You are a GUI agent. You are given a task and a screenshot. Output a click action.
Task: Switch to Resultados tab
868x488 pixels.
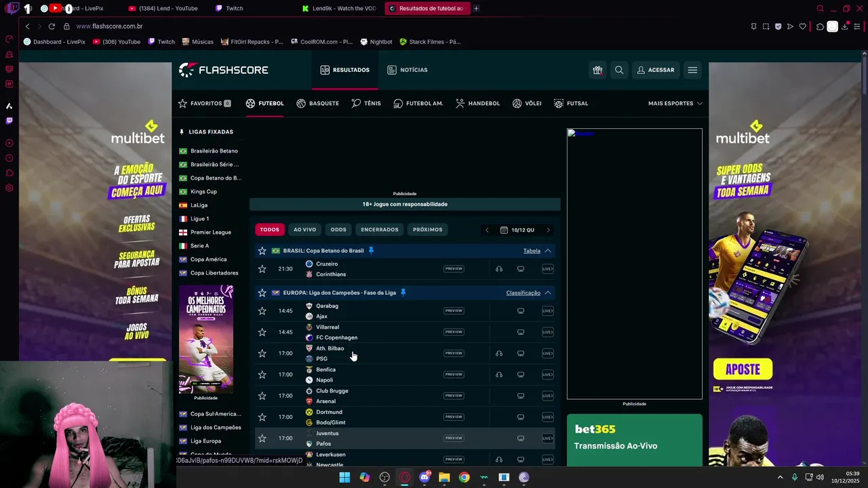[x=345, y=70]
